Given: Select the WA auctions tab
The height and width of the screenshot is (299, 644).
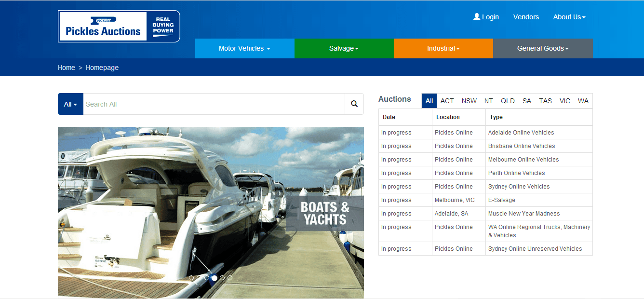Looking at the screenshot, I should (x=583, y=101).
